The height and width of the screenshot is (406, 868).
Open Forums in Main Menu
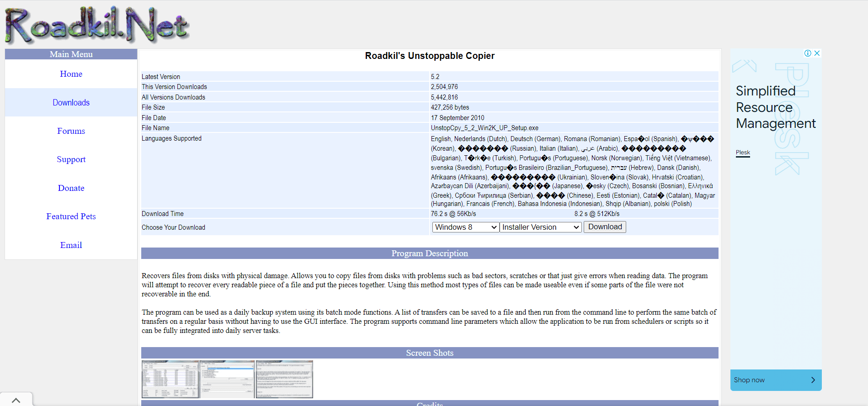pyautogui.click(x=71, y=131)
